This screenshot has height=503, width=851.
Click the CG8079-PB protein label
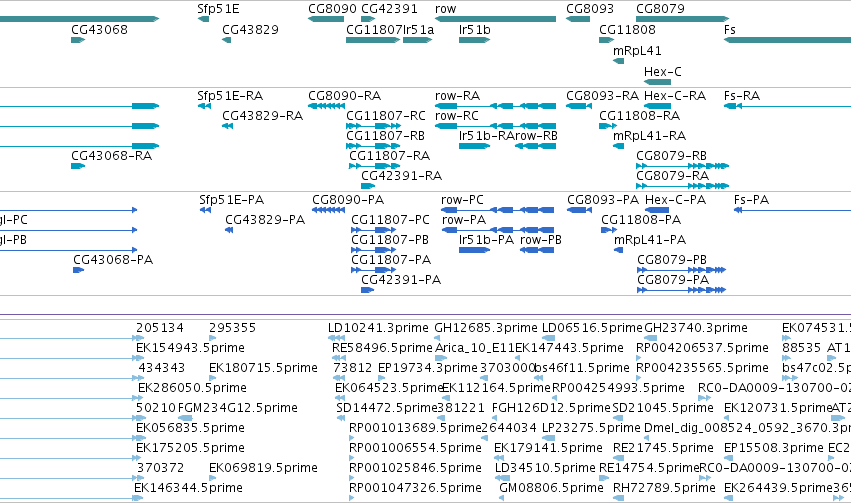coord(672,260)
